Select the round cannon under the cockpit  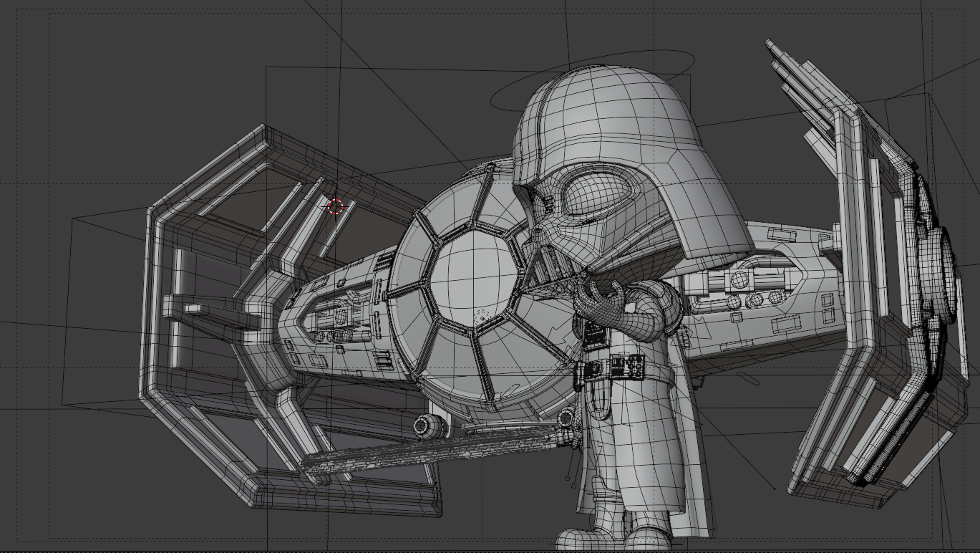(430, 426)
